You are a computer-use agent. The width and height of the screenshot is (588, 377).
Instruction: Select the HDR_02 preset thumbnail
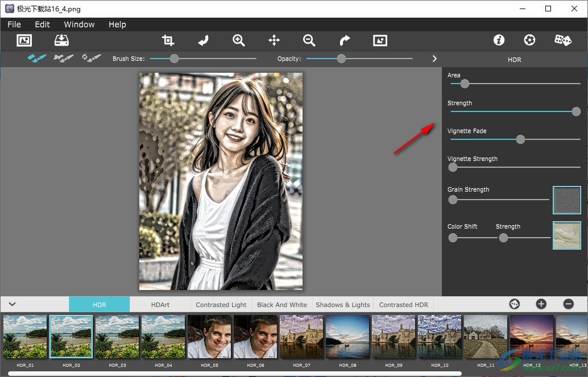71,337
